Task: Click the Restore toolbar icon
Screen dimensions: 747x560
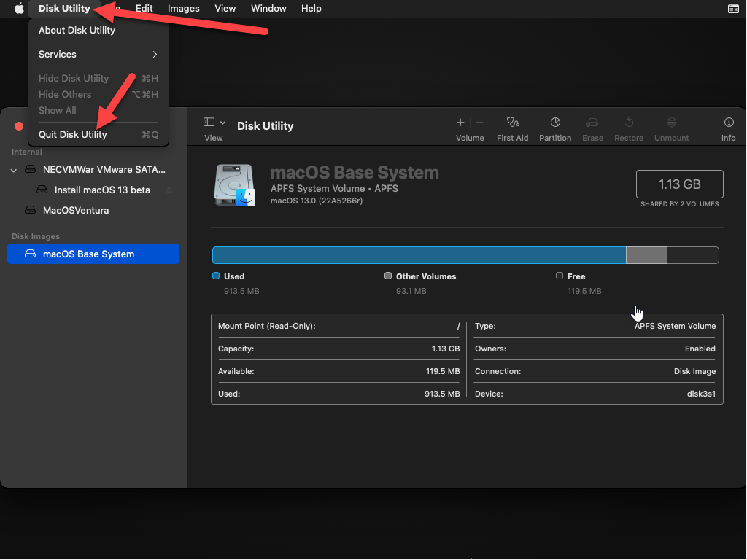Action: point(629,123)
